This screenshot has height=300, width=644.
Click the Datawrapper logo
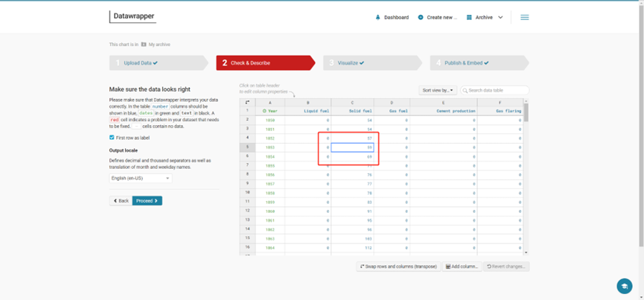coord(133,17)
